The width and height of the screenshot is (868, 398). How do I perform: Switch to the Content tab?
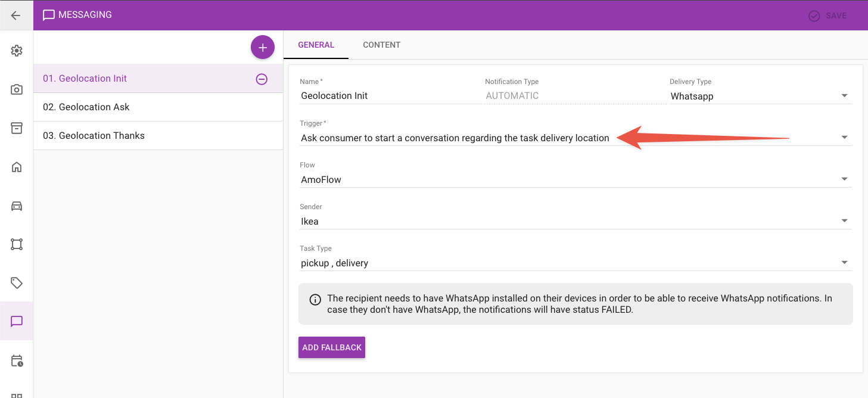382,45
